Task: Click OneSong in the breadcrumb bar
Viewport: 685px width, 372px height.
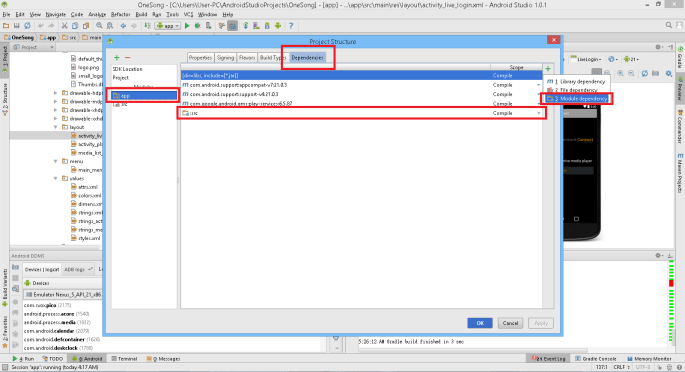Action: click(x=19, y=38)
